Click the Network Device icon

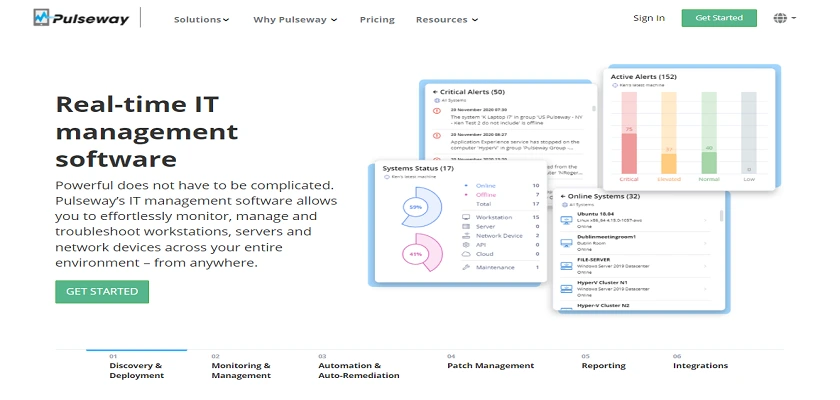[466, 236]
